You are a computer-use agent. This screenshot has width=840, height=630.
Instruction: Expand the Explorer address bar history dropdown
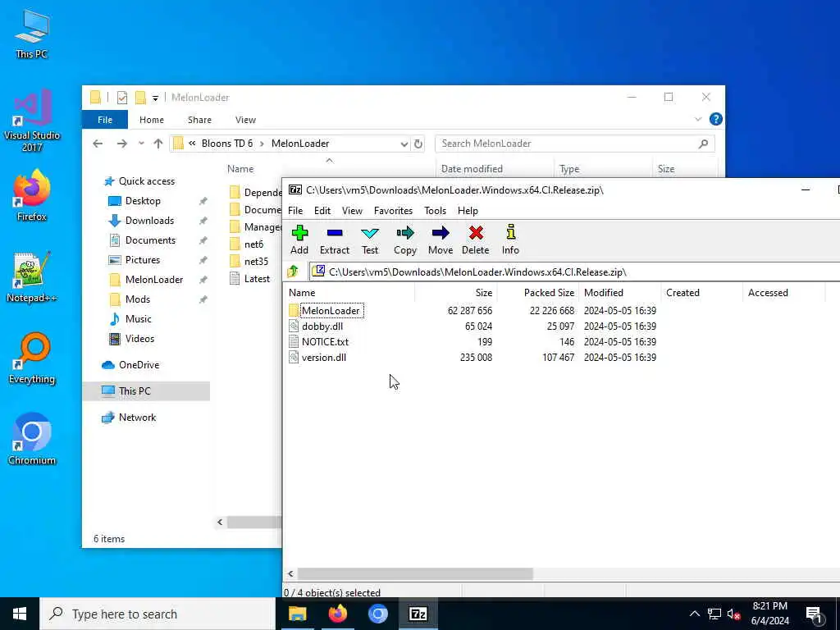(x=404, y=144)
